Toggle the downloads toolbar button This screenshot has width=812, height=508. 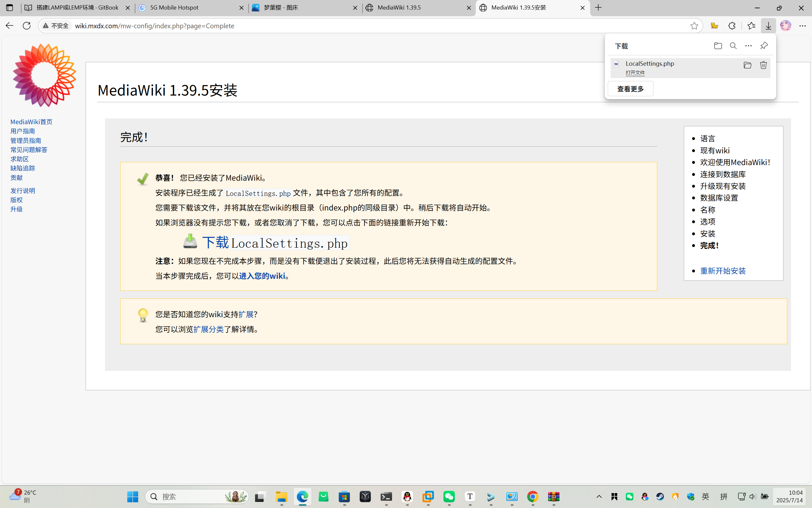tap(768, 25)
